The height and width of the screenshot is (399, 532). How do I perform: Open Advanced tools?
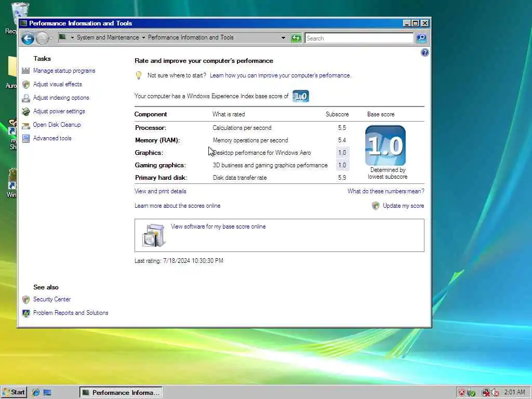tap(52, 138)
